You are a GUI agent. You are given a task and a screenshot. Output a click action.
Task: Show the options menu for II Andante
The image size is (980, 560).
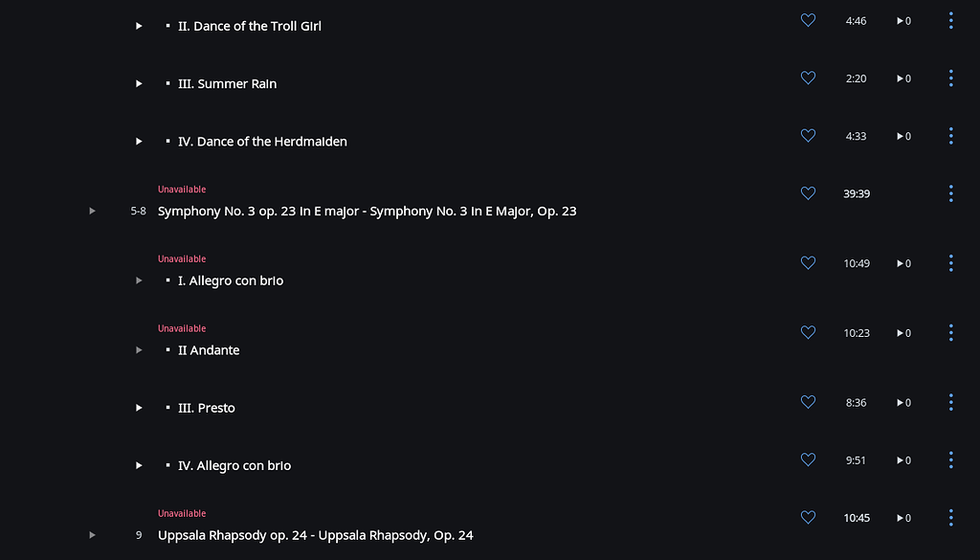[950, 333]
